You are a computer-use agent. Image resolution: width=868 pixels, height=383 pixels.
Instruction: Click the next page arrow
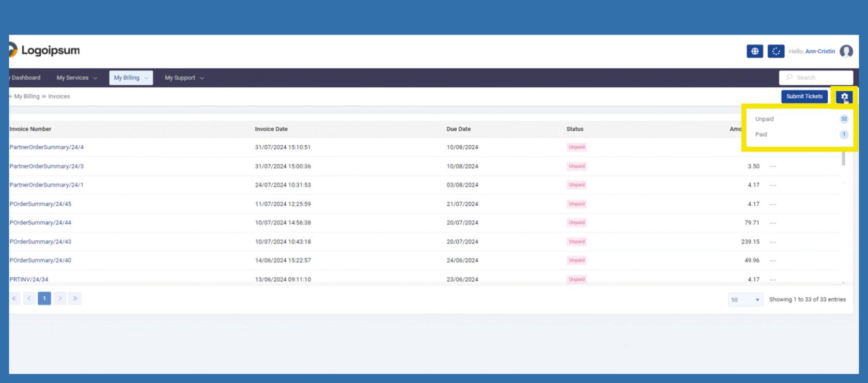(60, 298)
